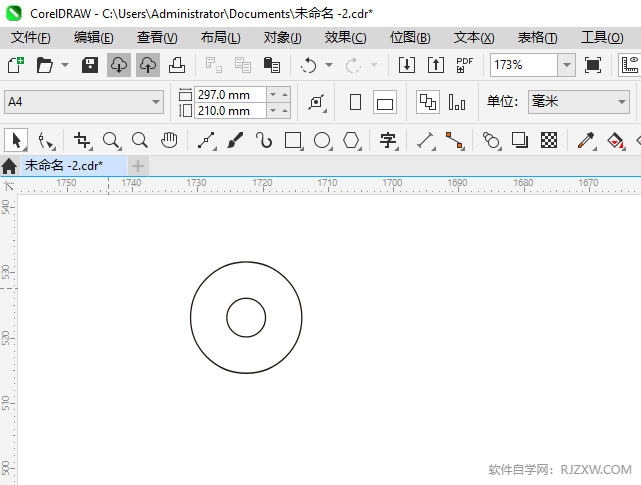The height and width of the screenshot is (485, 641).
Task: Click the second magnifier icon
Action: coord(140,141)
